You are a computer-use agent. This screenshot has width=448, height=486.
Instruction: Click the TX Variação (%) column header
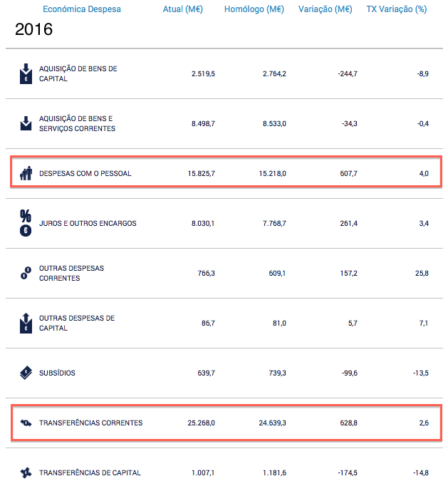tap(397, 9)
